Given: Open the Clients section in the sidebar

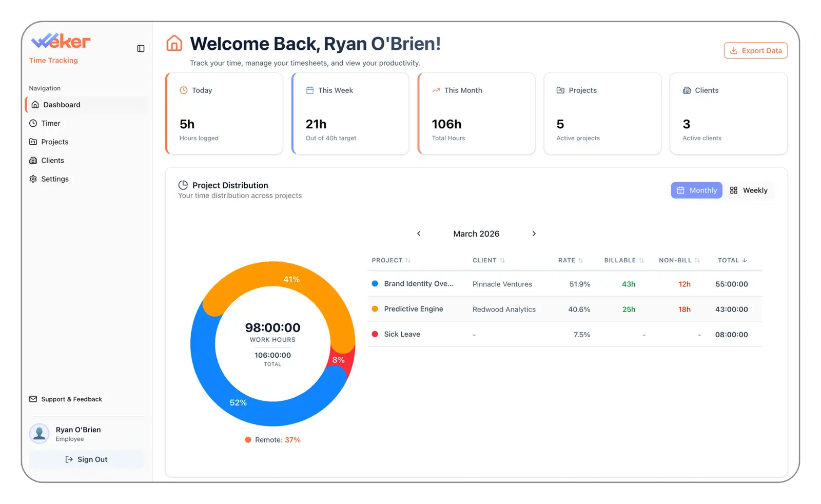Looking at the screenshot, I should click(x=51, y=160).
